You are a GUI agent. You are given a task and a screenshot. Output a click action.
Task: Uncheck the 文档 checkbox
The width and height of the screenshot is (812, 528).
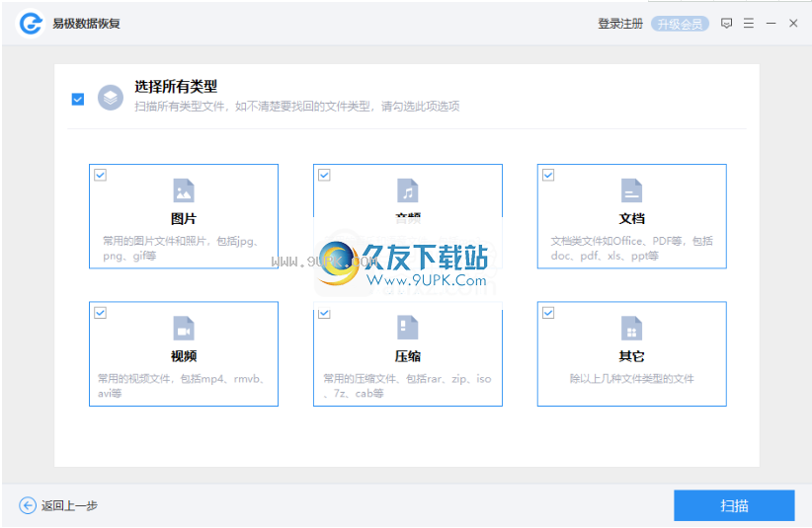(548, 175)
